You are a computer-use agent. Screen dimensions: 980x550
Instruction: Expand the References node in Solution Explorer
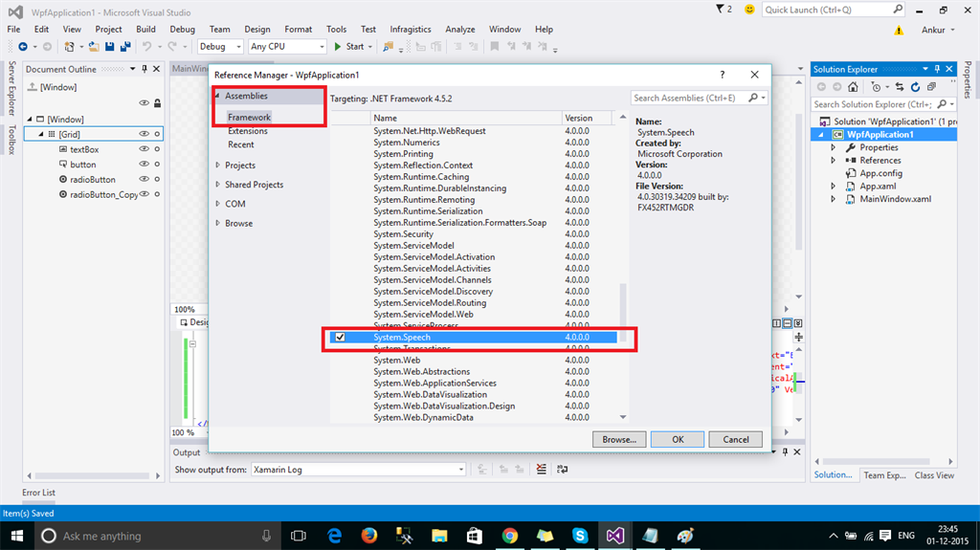click(x=834, y=161)
